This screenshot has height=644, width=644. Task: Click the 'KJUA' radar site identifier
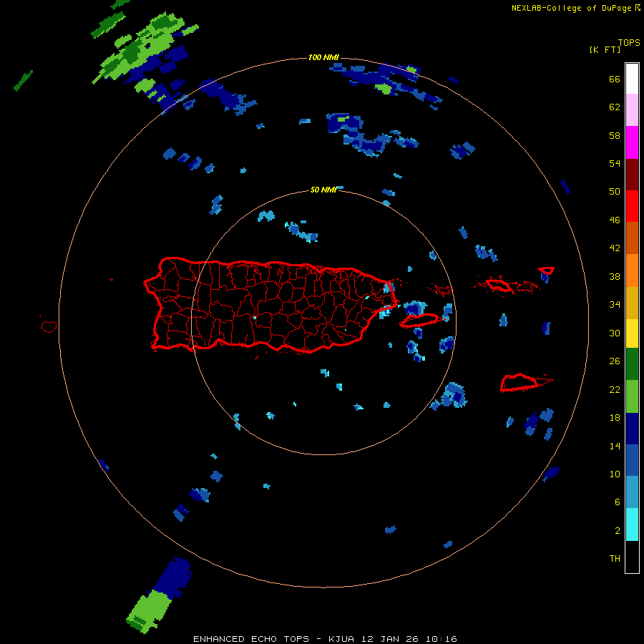(342, 639)
